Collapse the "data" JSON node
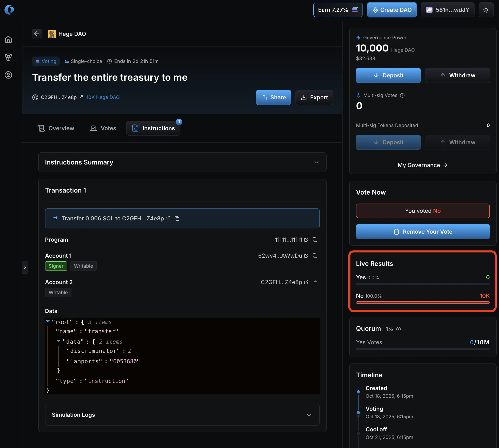Viewport: 499px width, 448px height. click(x=58, y=341)
